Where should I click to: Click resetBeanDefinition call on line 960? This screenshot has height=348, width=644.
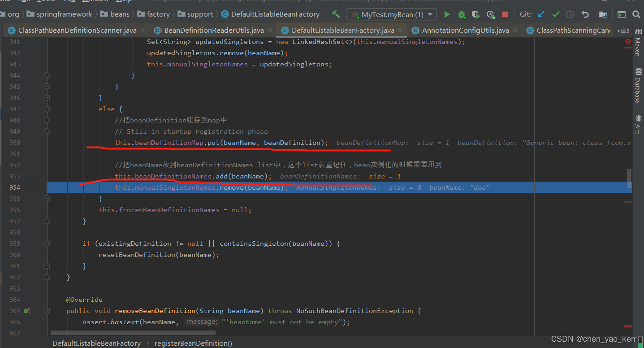[x=137, y=255]
